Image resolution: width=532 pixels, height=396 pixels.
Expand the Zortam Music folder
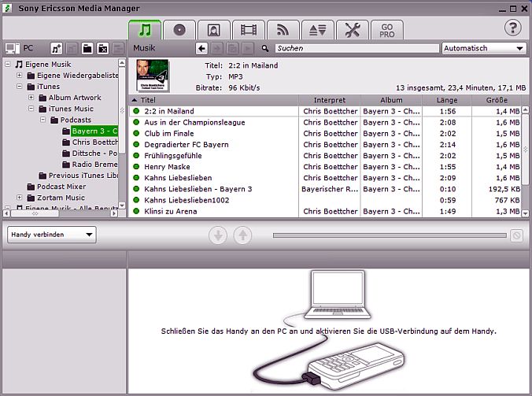20,198
